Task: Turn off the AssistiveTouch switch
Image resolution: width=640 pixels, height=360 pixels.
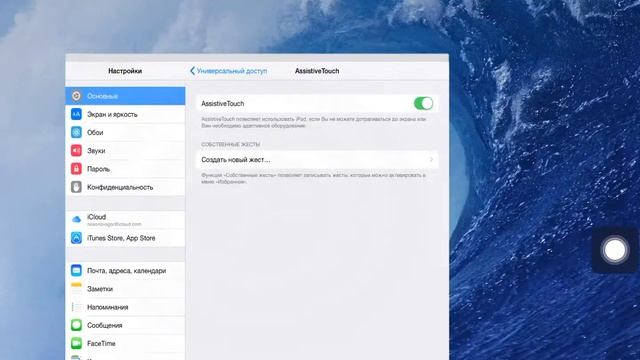Action: (423, 103)
